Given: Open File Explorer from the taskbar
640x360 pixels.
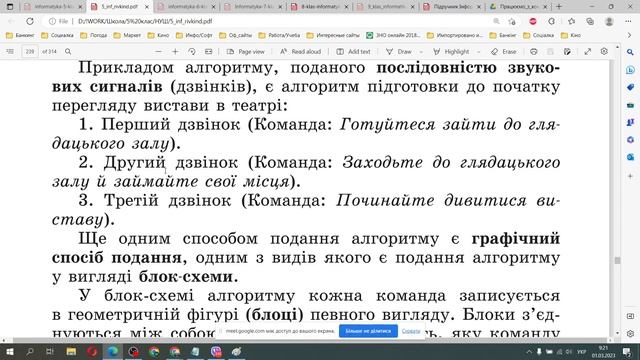Looking at the screenshot, I should [x=71, y=351].
